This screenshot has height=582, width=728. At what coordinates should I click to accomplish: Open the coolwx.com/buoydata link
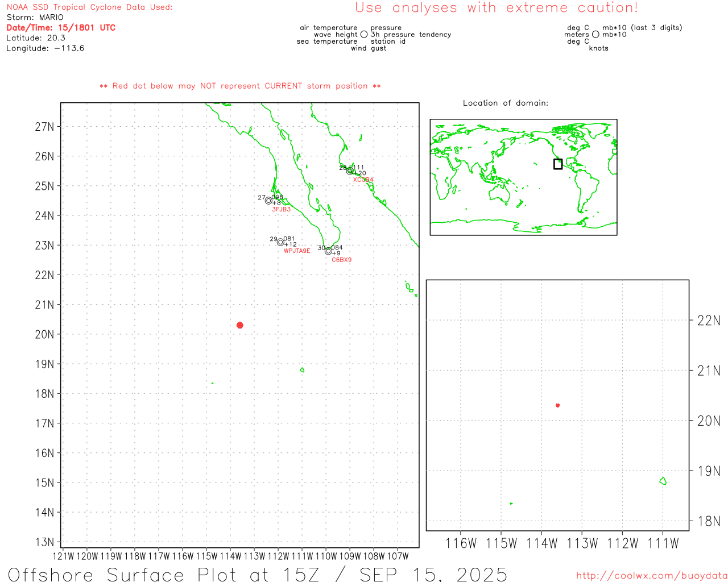(652, 576)
